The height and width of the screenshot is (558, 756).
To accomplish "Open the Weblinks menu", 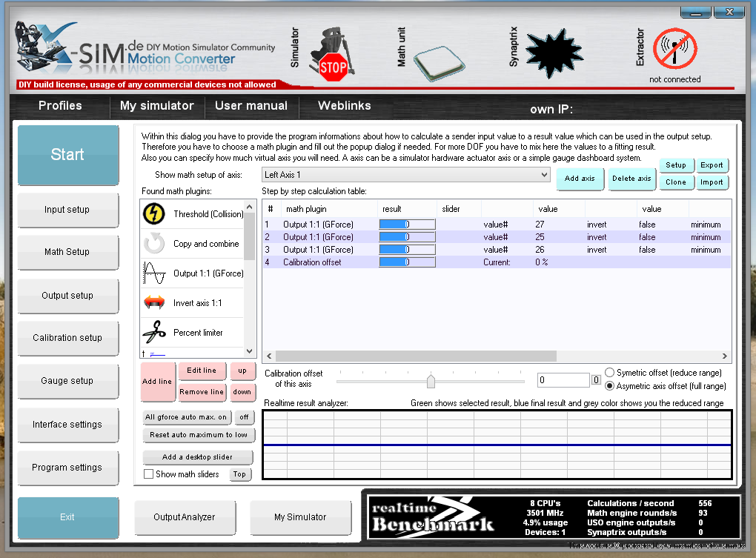I will click(344, 105).
